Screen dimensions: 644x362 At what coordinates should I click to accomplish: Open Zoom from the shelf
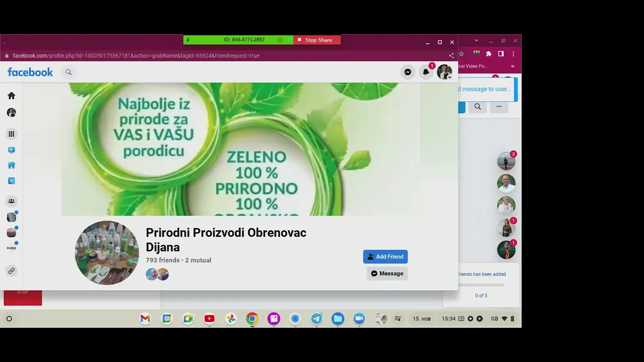[x=359, y=319]
